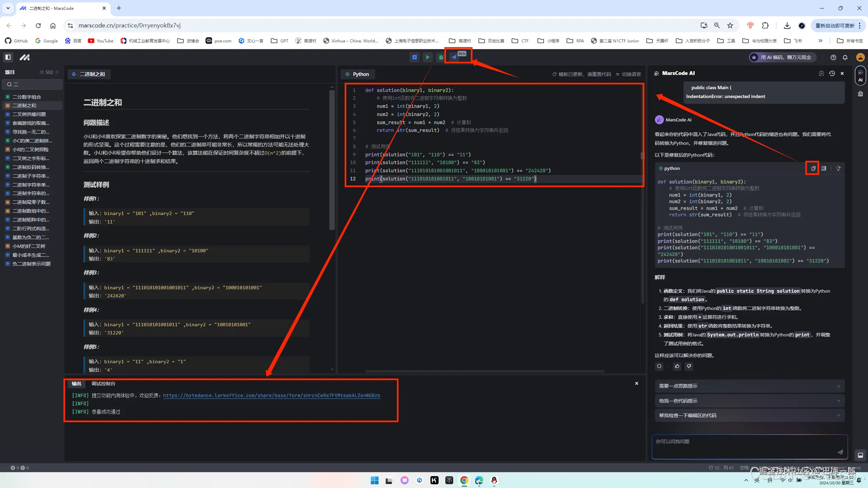Regenerate the AI answer
This screenshot has width=868, height=488.
(x=659, y=366)
